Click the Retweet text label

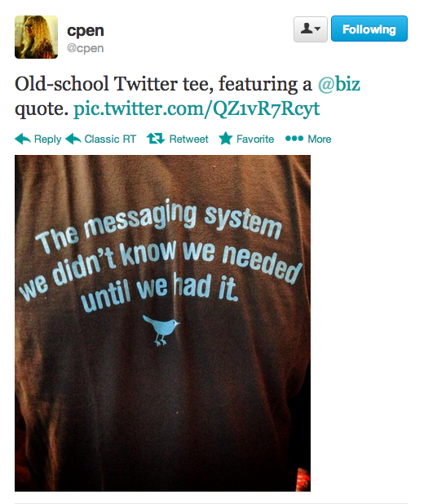pyautogui.click(x=188, y=139)
